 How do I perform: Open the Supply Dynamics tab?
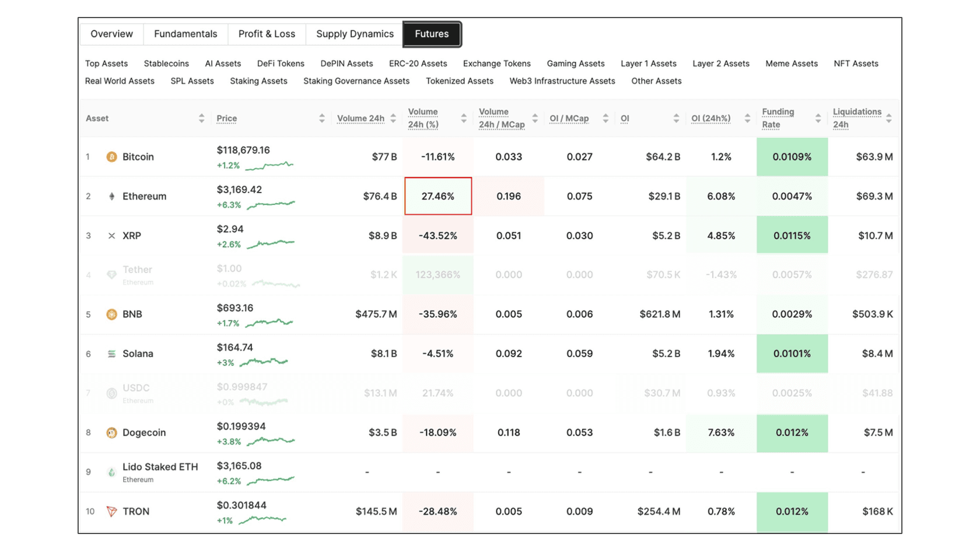click(355, 34)
